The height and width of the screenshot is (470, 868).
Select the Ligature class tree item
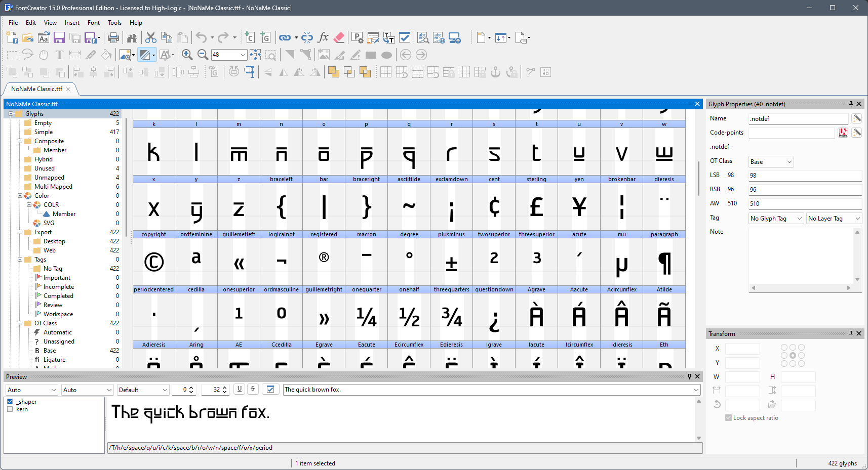click(54, 360)
